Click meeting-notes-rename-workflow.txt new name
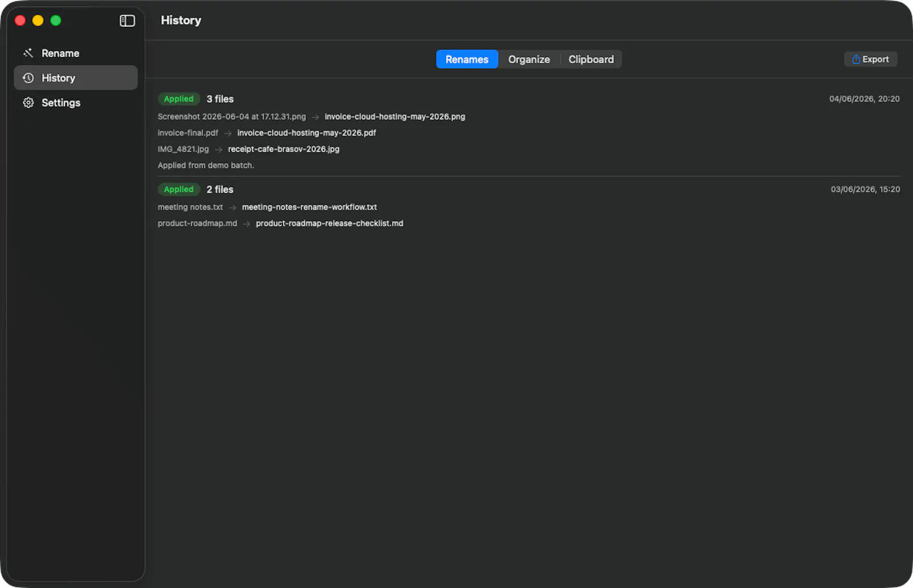913x588 pixels. pos(309,207)
